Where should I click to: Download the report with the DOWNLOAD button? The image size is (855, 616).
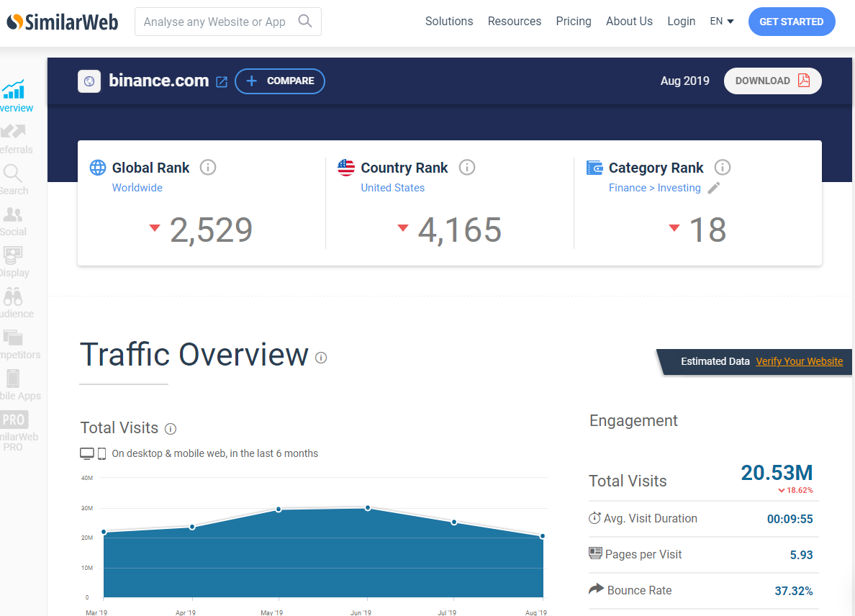[773, 81]
